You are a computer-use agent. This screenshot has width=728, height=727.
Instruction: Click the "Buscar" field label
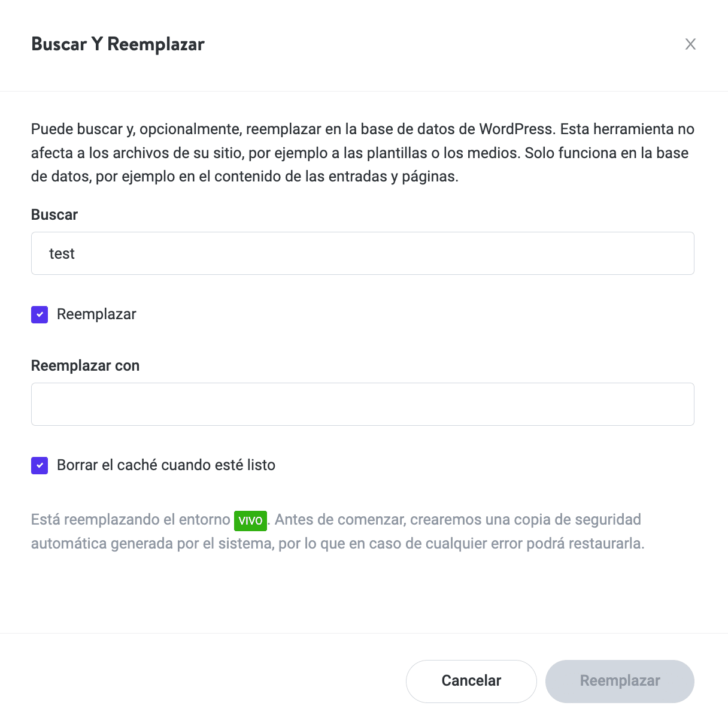coord(54,215)
